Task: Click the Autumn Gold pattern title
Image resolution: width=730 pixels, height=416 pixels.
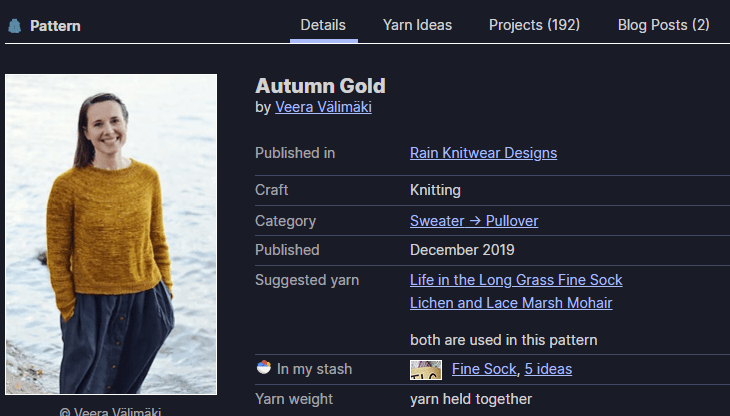Action: click(x=320, y=86)
